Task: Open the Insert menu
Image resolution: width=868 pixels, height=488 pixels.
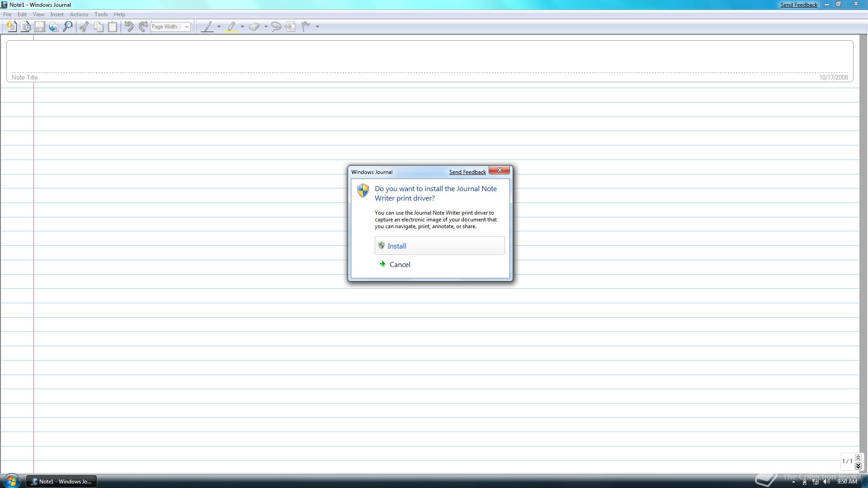Action: tap(57, 14)
